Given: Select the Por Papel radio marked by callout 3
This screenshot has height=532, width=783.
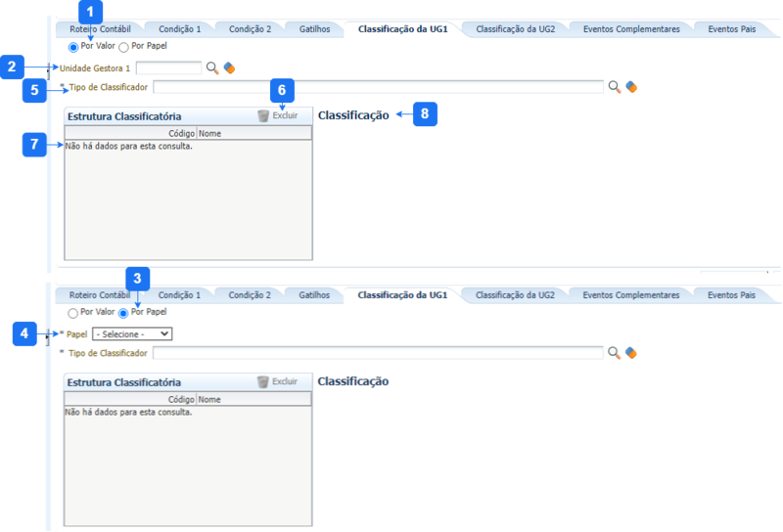Looking at the screenshot, I should [123, 313].
